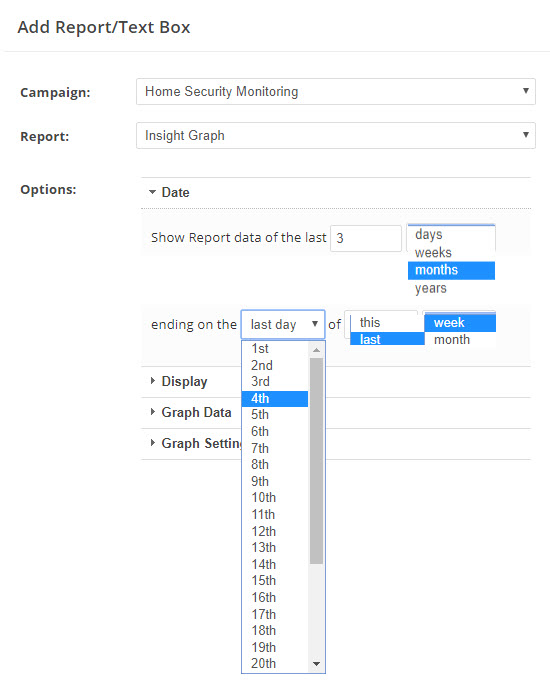Click the day list scrollbar thumb
The image size is (550, 682).
[317, 461]
